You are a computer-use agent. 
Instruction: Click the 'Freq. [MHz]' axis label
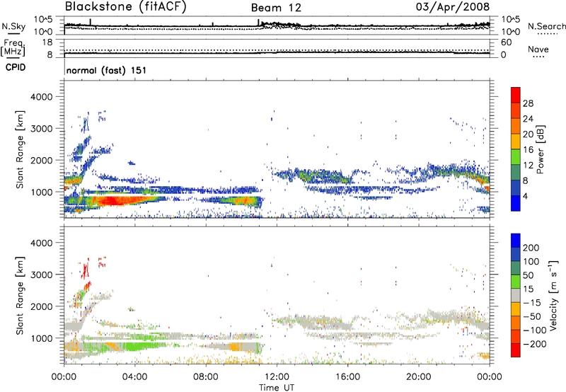13,47
